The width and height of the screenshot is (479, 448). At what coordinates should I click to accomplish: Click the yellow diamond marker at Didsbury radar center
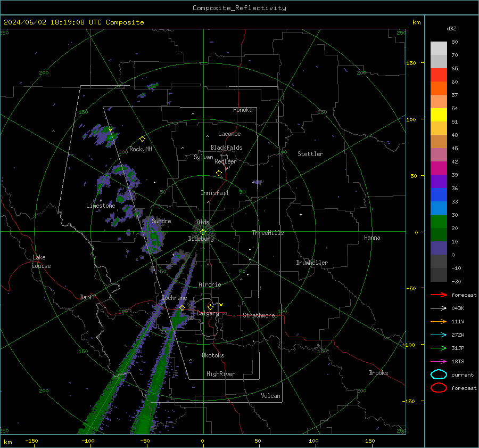(x=203, y=232)
